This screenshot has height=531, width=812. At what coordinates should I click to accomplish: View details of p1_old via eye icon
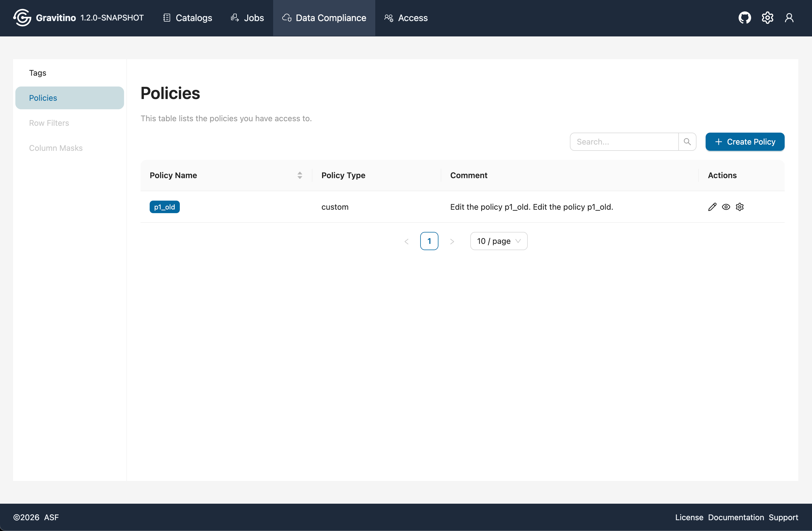pos(726,207)
